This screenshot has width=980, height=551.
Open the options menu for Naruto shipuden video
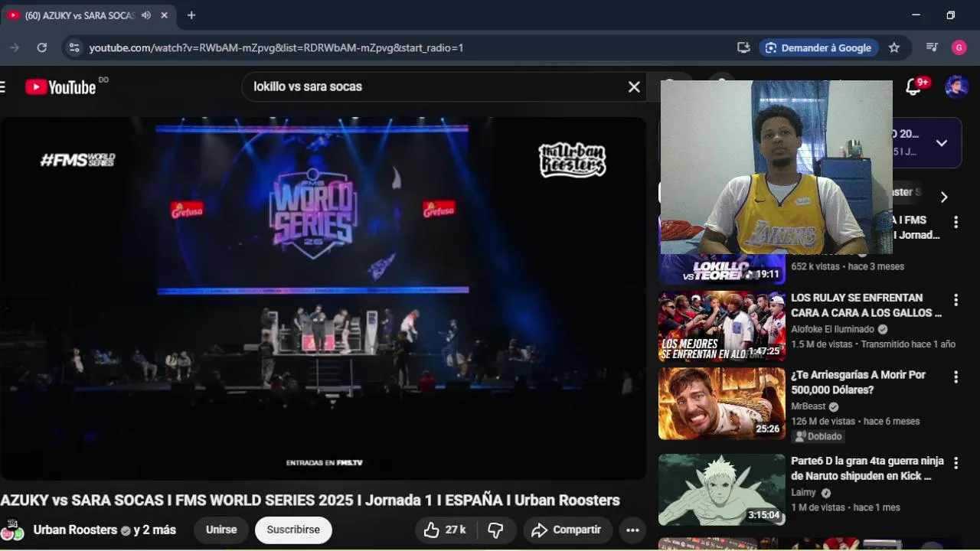pyautogui.click(x=955, y=464)
